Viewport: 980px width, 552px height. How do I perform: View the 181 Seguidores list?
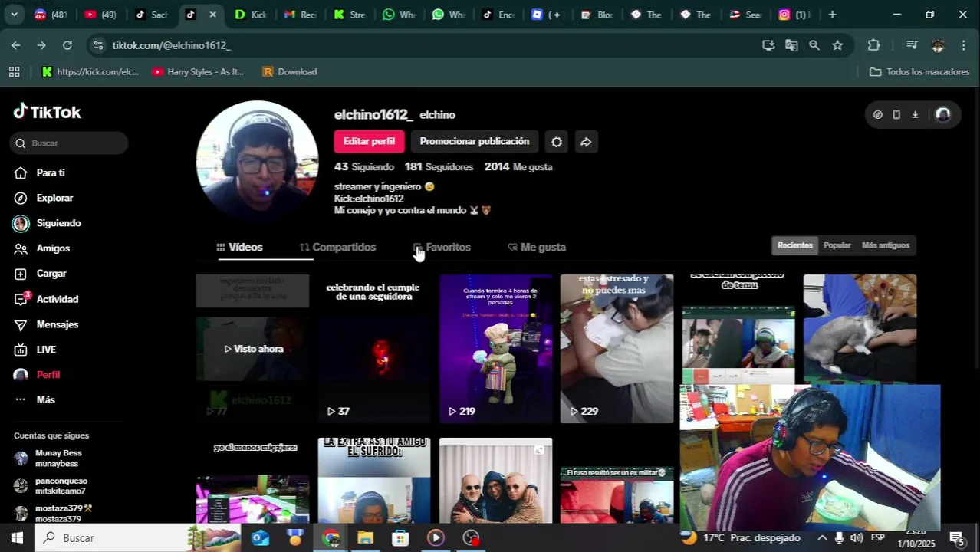(x=439, y=167)
